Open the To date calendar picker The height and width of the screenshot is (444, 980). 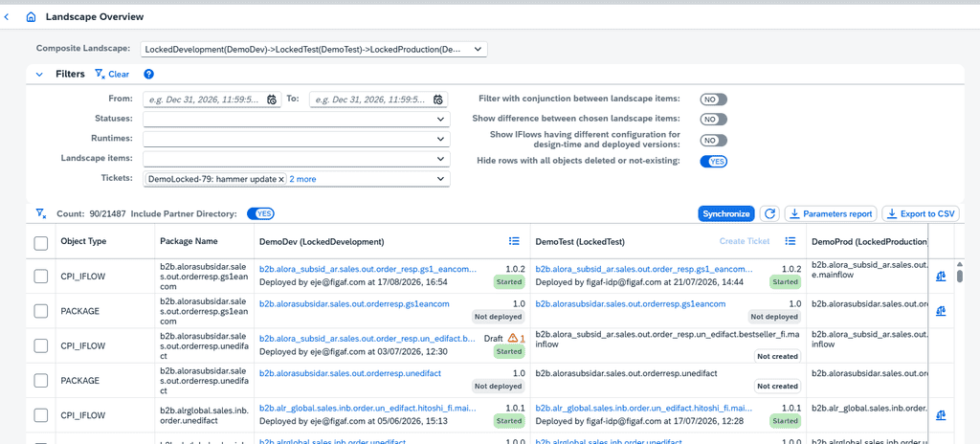coord(438,100)
